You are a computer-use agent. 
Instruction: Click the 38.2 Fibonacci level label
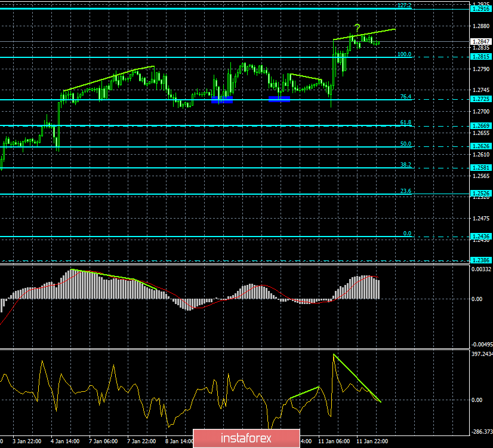tap(405, 164)
